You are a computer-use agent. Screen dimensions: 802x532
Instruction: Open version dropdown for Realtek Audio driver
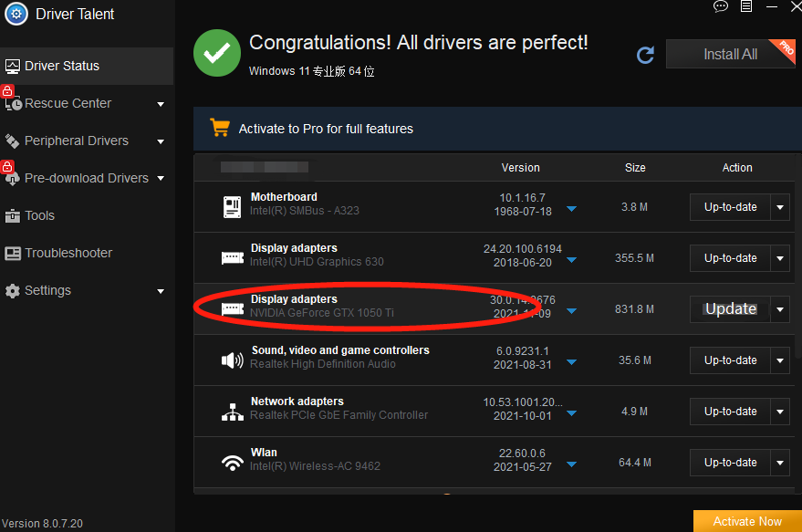(x=572, y=362)
